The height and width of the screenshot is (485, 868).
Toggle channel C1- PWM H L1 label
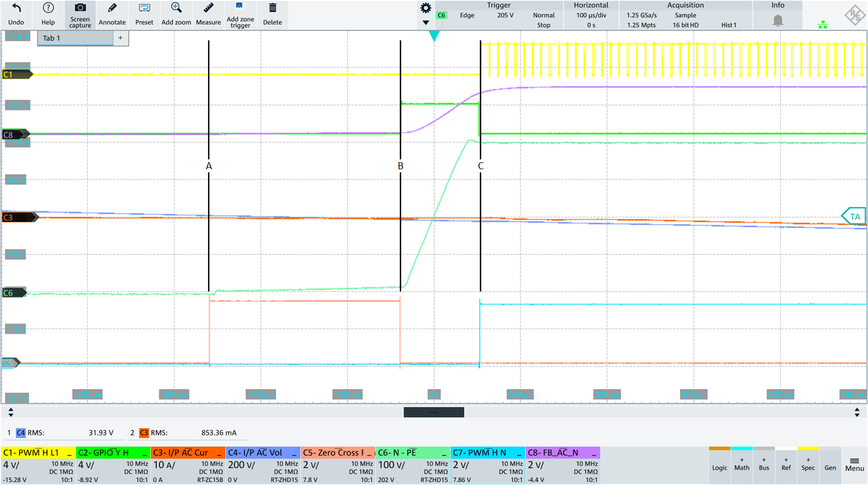point(31,453)
